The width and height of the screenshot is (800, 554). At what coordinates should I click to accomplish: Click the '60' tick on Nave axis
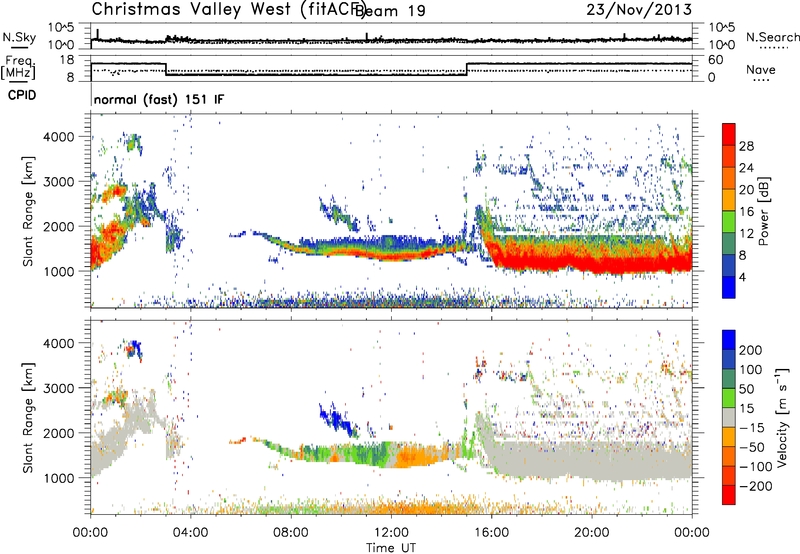pyautogui.click(x=716, y=60)
